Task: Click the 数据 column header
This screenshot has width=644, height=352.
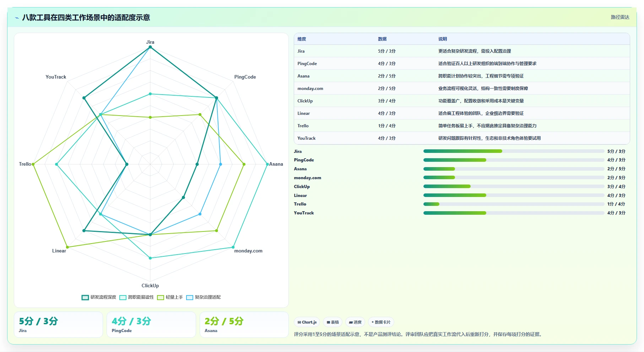Action: 382,39
